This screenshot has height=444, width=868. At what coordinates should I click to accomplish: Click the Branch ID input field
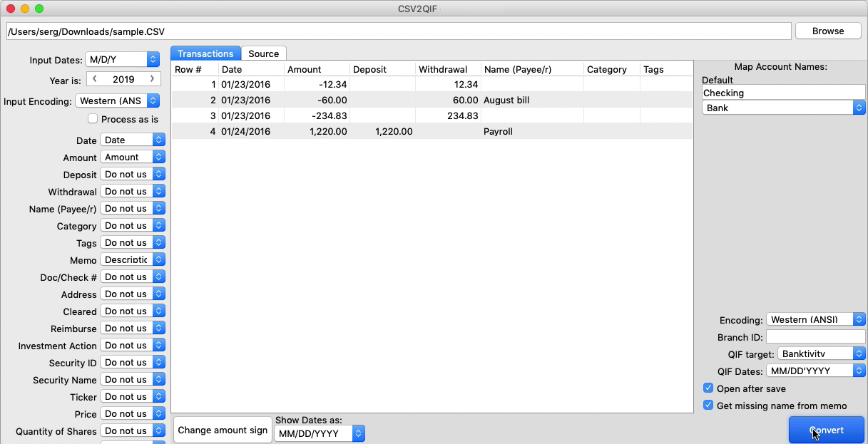[815, 336]
